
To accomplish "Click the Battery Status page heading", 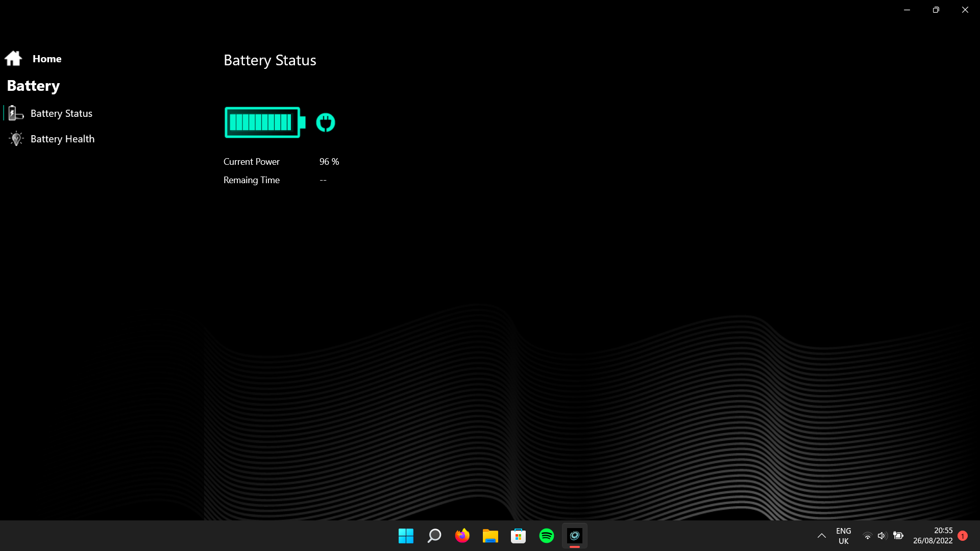I will [270, 60].
